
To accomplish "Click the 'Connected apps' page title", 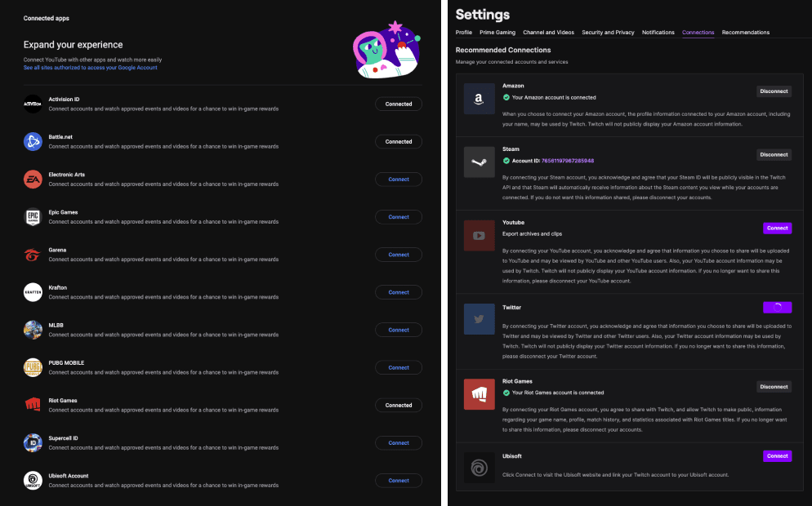I will click(x=46, y=18).
